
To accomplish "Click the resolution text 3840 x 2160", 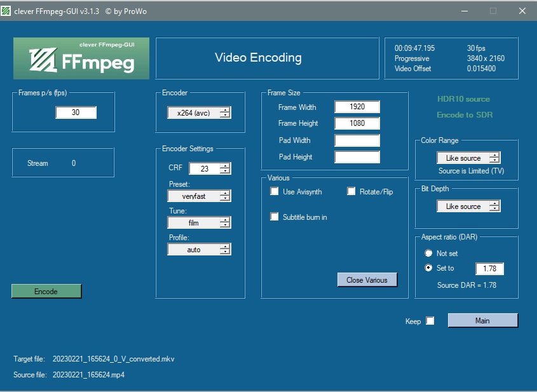I will tap(486, 58).
